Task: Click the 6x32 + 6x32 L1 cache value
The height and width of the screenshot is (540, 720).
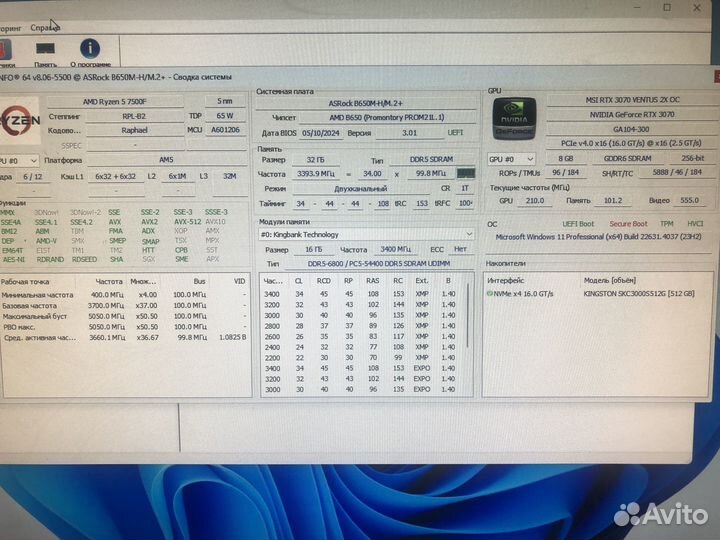Action: tap(115, 176)
